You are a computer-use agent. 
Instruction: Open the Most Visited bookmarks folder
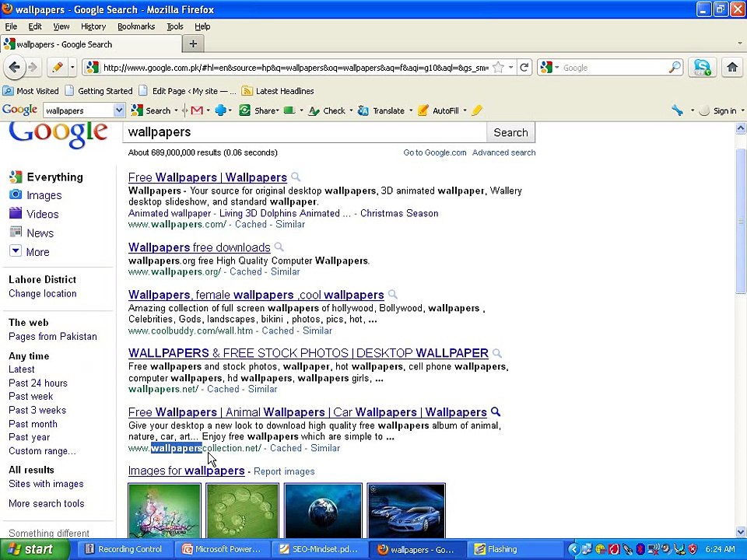click(30, 90)
